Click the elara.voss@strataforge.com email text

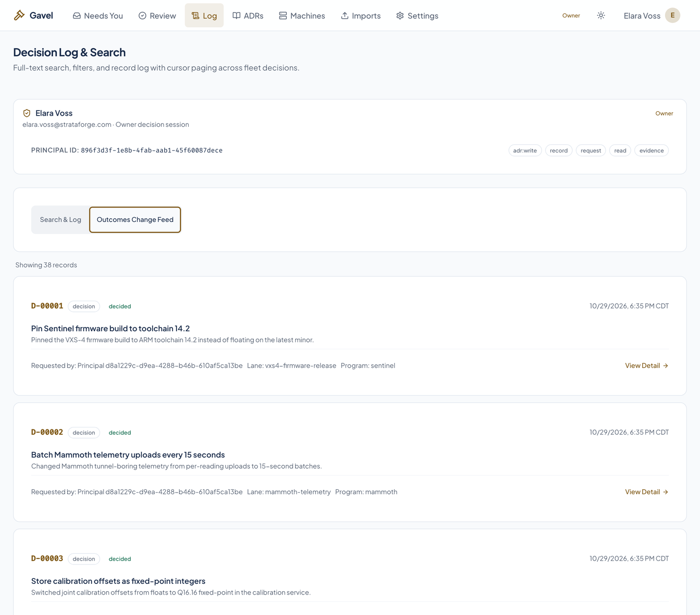click(67, 125)
